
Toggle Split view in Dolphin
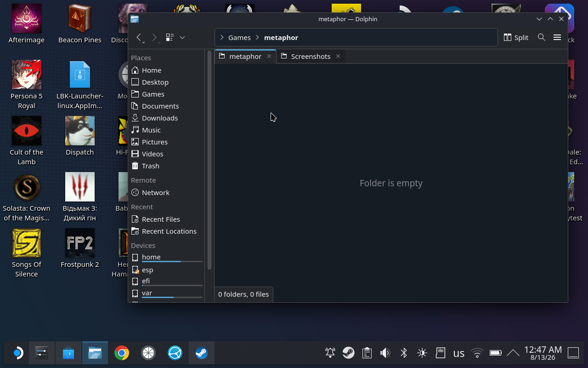click(x=516, y=38)
